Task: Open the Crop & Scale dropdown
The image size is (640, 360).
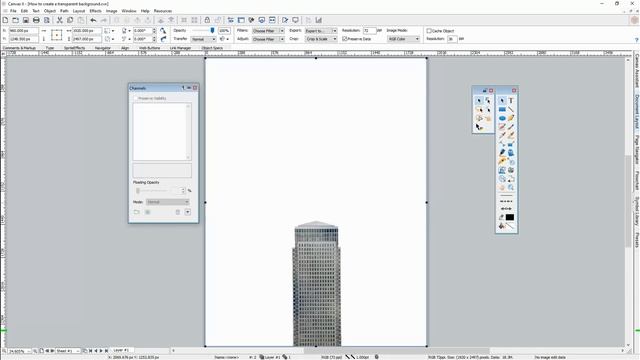Action: [321, 39]
